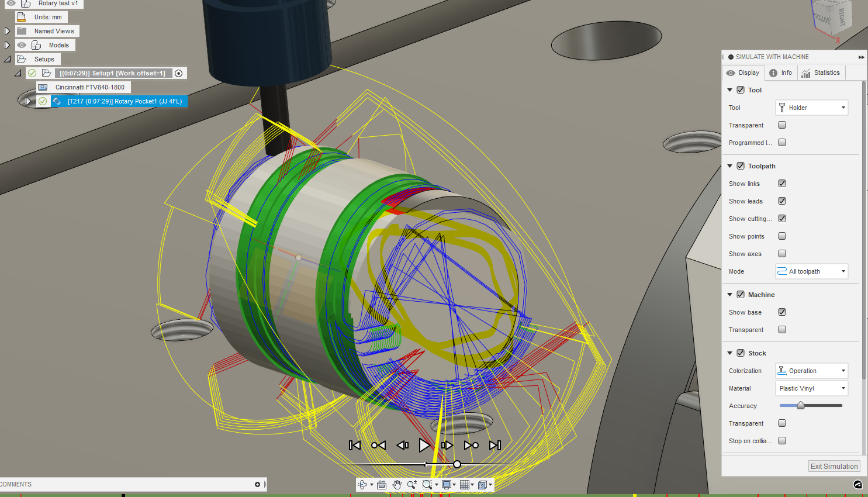Activate the Zoom Window tool
Screen dimensions: 868x497
click(427, 485)
